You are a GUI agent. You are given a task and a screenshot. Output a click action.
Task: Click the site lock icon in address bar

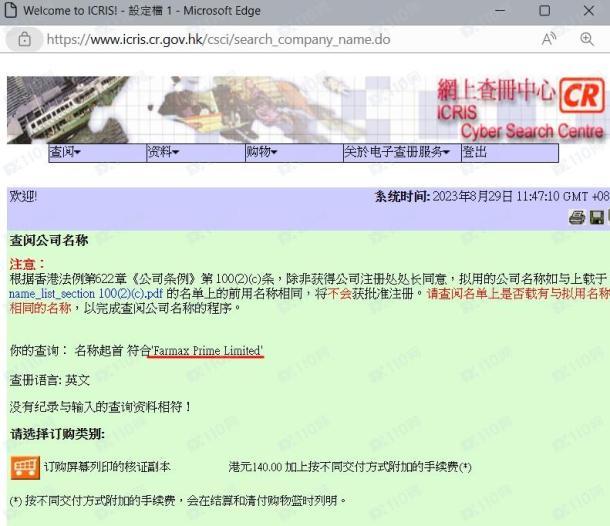24,39
